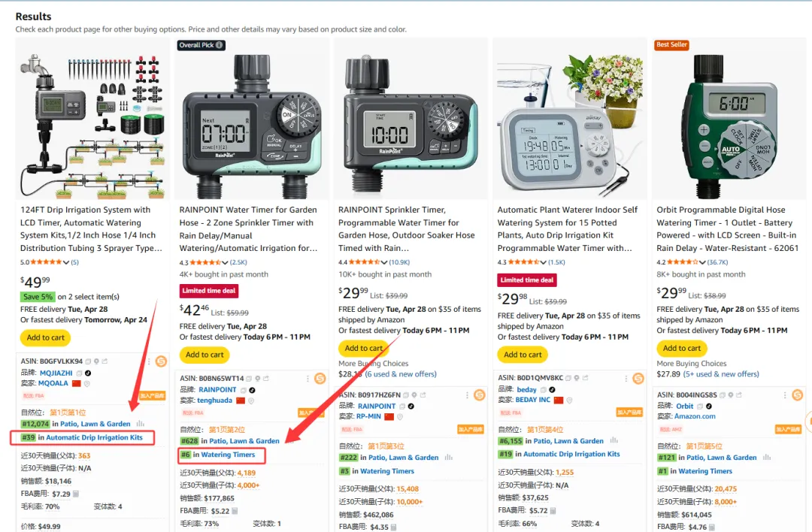Copy the brand name beday with copy icon
Image resolution: width=812 pixels, height=532 pixels.
click(544, 390)
